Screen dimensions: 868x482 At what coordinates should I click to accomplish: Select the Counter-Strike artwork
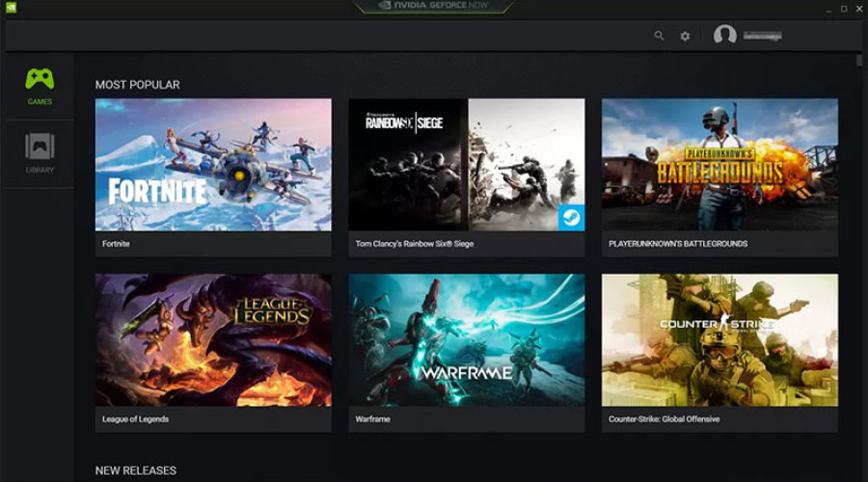(x=719, y=339)
